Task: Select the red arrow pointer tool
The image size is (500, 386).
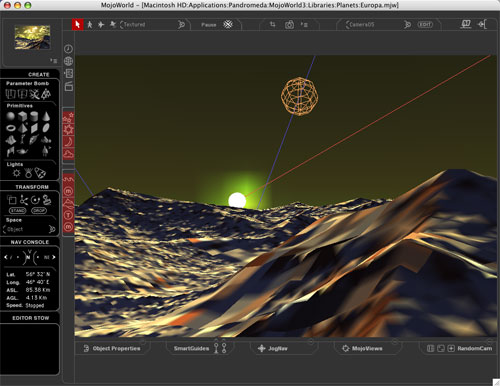Action: pos(78,24)
